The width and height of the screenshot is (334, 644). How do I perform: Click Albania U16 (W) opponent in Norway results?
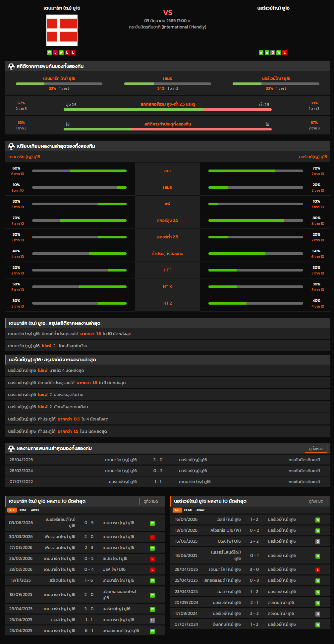226,530
